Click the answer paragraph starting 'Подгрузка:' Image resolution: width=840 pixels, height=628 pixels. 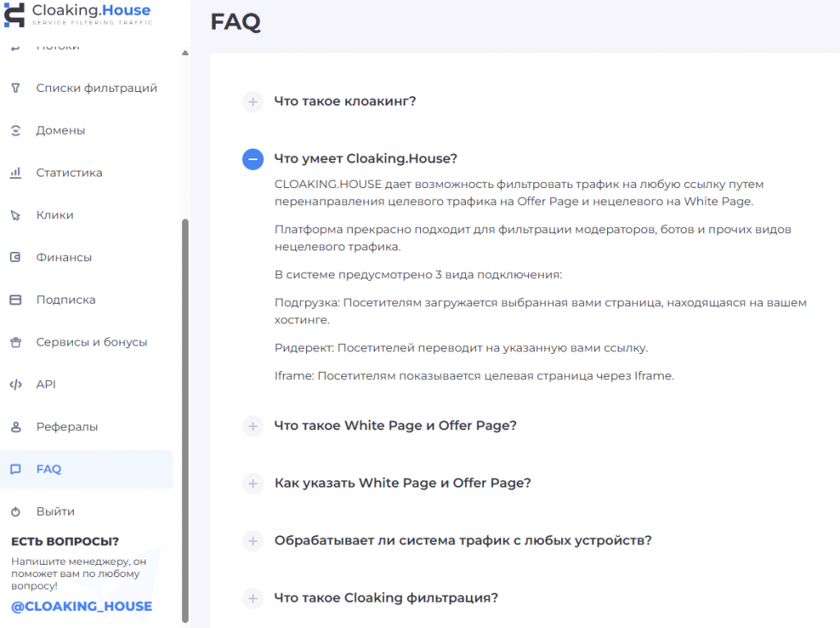[x=541, y=312]
